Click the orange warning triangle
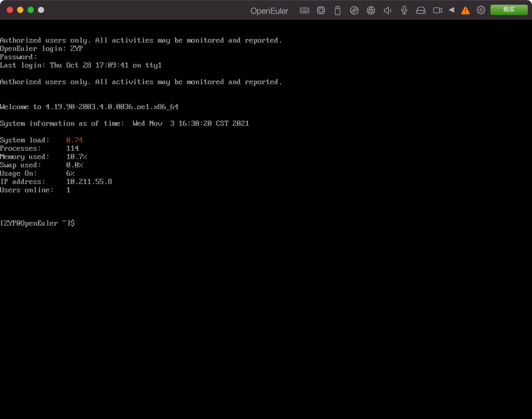This screenshot has height=419, width=532. 465,10
